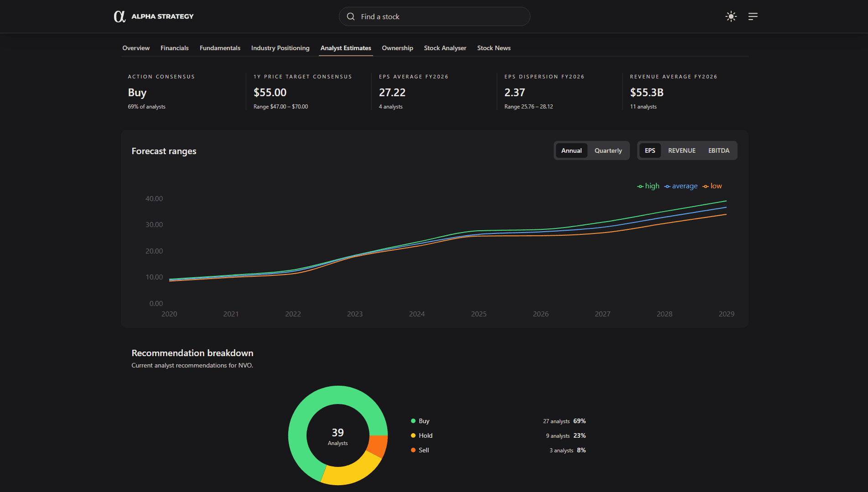Screen dimensions: 868x492
Task: Go to the Industry Positioning tab
Action: pyautogui.click(x=280, y=48)
